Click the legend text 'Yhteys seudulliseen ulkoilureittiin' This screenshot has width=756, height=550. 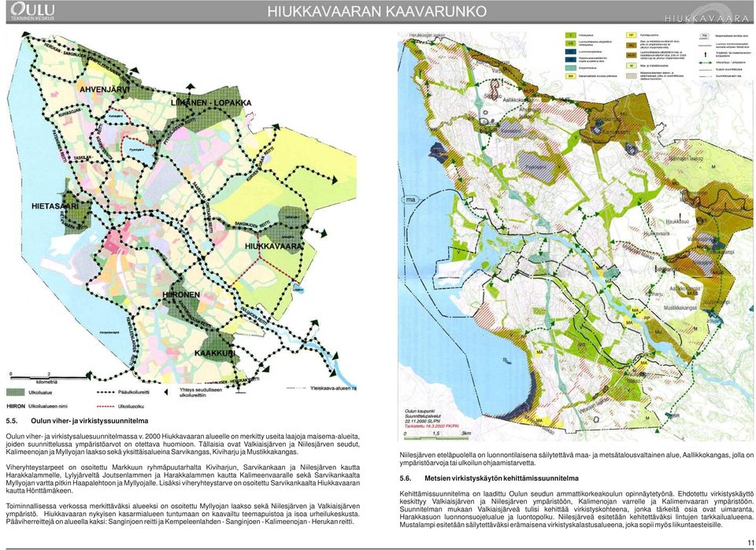201,393
